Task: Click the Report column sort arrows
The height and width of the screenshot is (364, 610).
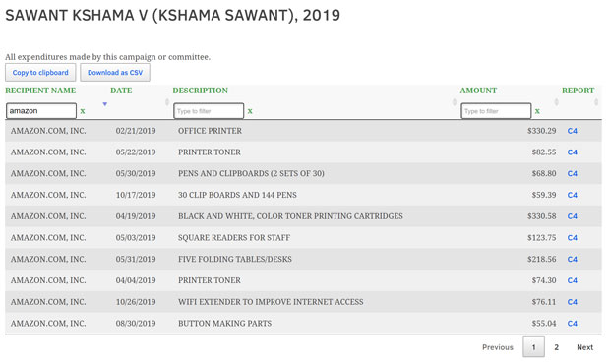Action: 596,102
